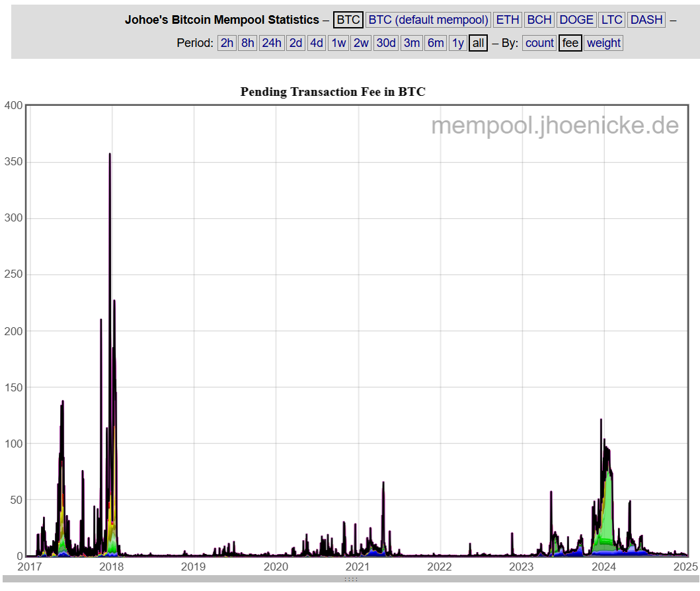View chart by weight
The image size is (700, 591).
click(603, 43)
